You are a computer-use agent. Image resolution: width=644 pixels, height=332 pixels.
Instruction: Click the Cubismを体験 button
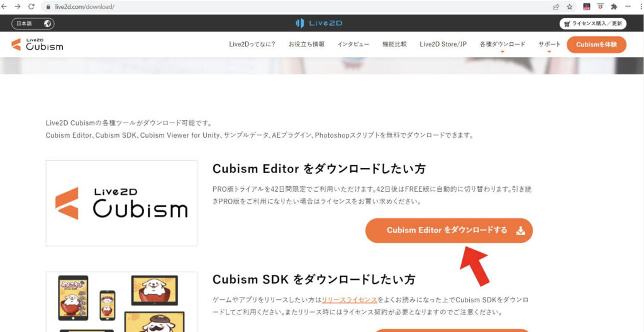coord(596,45)
